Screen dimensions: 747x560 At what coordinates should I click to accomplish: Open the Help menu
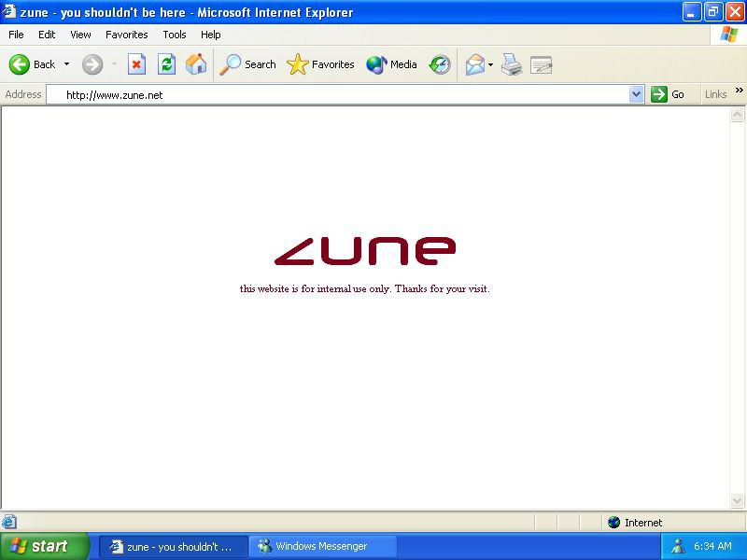pyautogui.click(x=211, y=35)
